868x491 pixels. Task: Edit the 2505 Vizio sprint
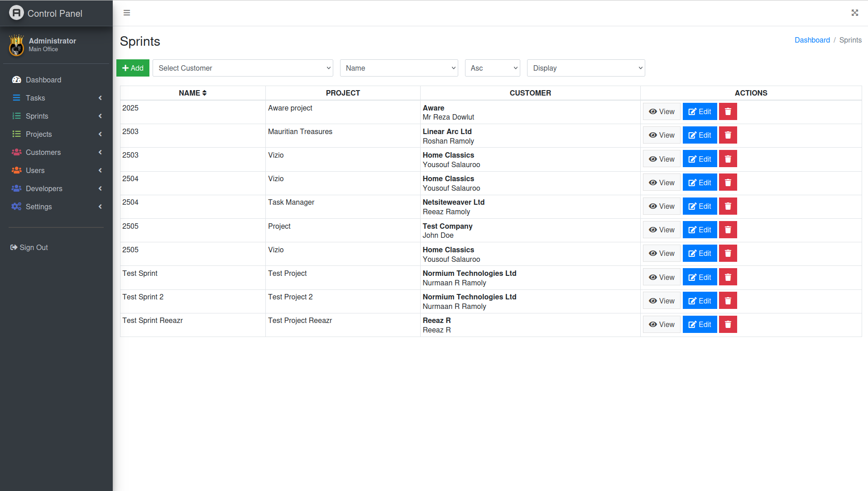pos(700,253)
